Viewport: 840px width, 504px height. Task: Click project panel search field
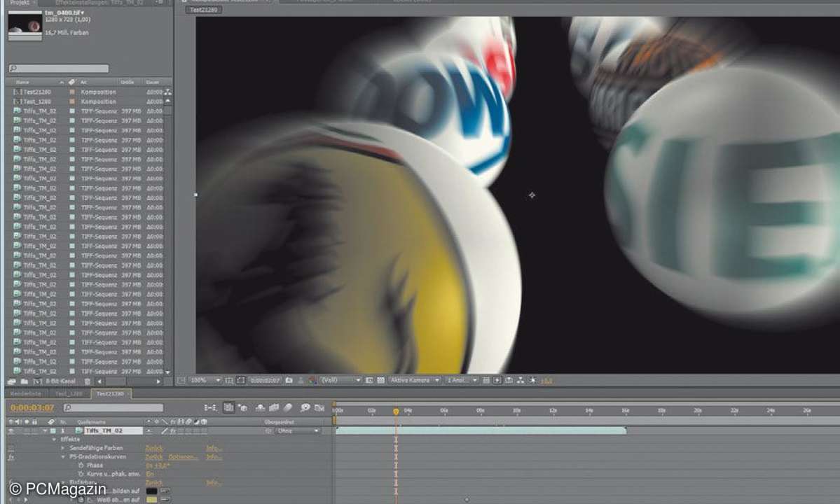pyautogui.click(x=58, y=69)
